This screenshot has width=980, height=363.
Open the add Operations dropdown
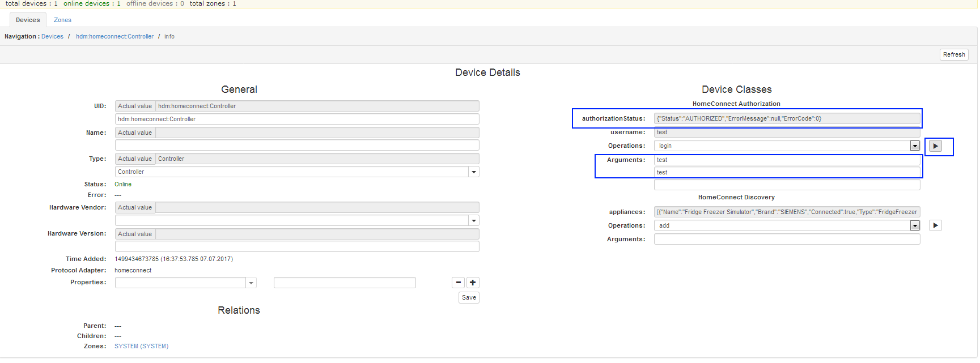pos(915,225)
